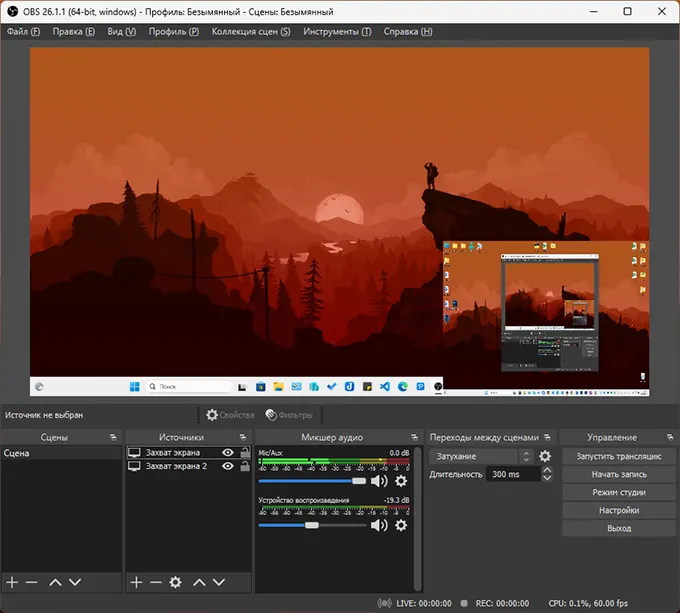Pop out the Микшер аудио dock panel
Viewport: 680px width, 613px height.
click(x=413, y=438)
